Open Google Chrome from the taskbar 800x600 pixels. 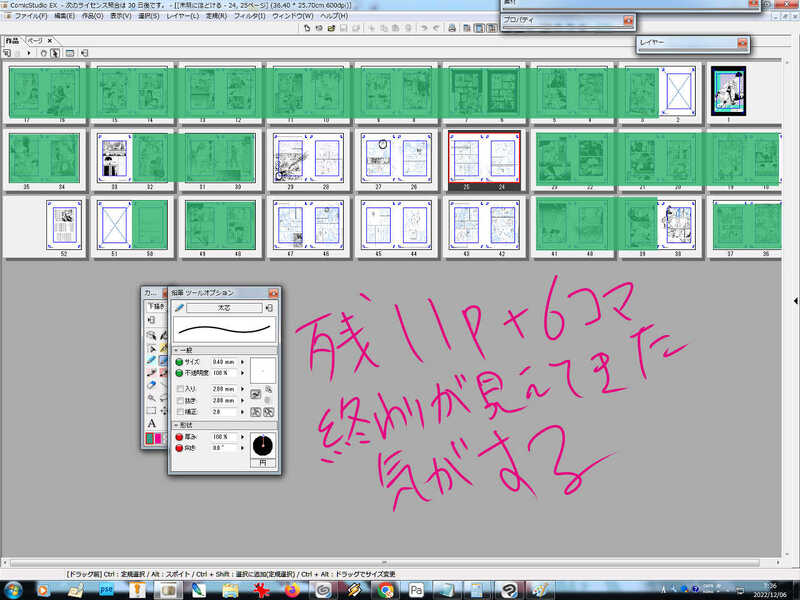click(386, 590)
